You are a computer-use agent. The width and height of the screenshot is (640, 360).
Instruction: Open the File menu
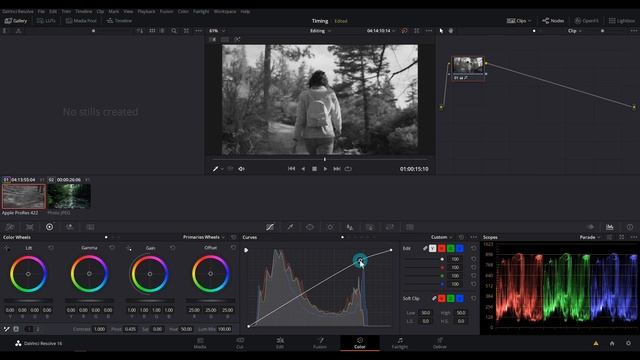pyautogui.click(x=41, y=11)
